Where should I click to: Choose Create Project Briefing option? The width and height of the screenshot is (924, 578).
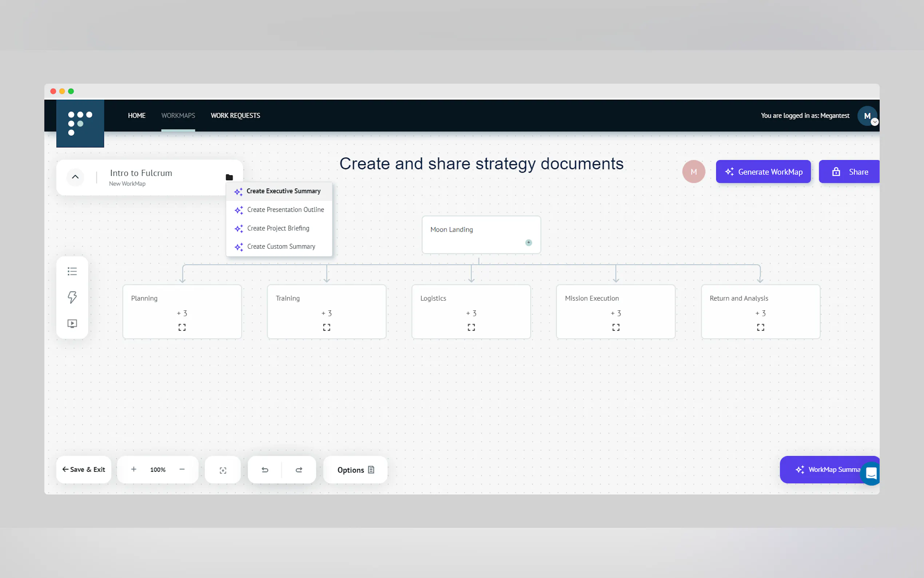[x=278, y=228]
